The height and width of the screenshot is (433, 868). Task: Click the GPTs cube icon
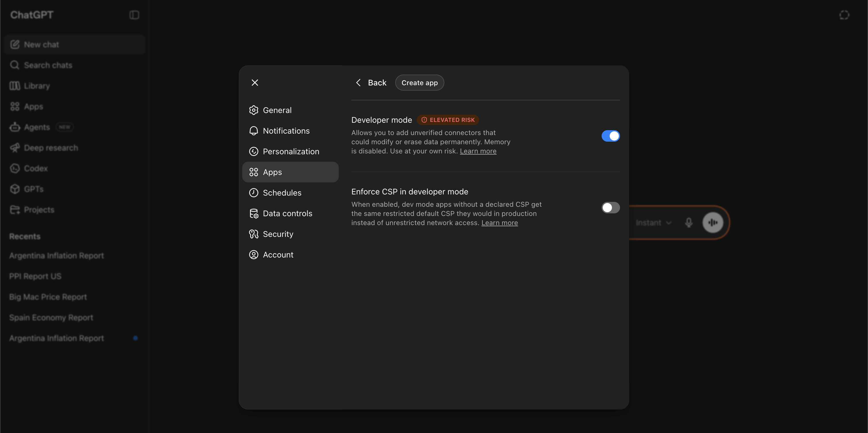coord(14,189)
